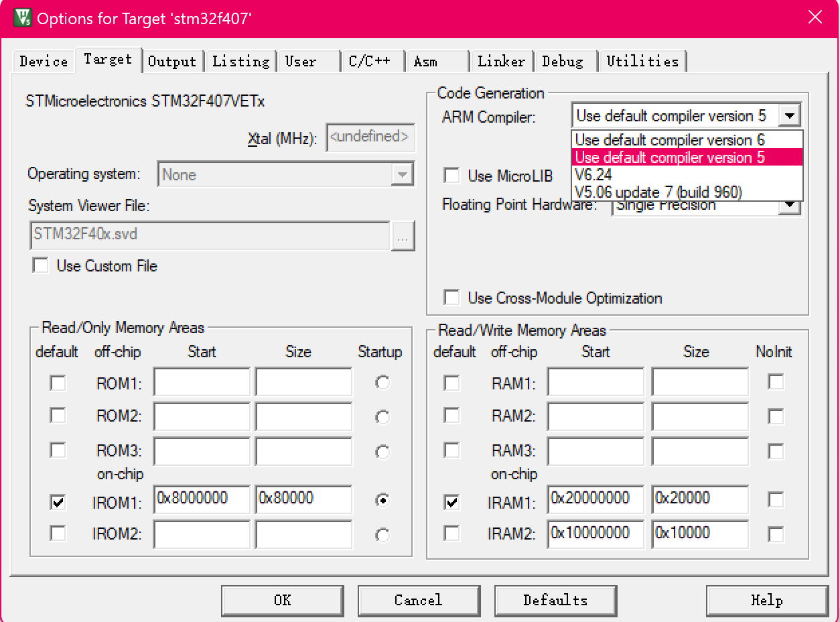The image size is (840, 622).
Task: Toggle Use Custom File checkbox
Action: click(41, 265)
